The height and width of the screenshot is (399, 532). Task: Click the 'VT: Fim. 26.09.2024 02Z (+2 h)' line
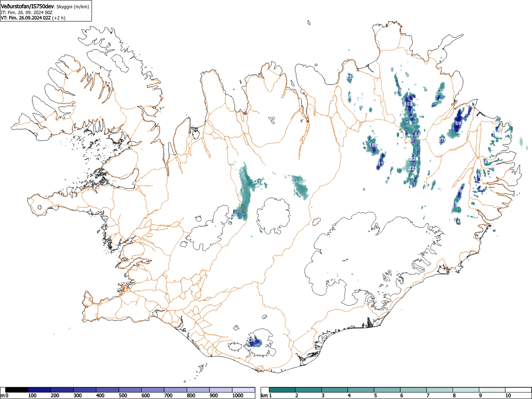[33, 18]
